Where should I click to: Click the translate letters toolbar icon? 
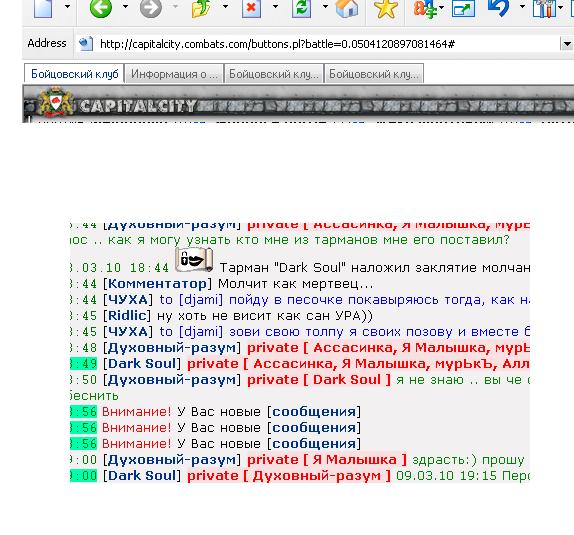tap(426, 8)
